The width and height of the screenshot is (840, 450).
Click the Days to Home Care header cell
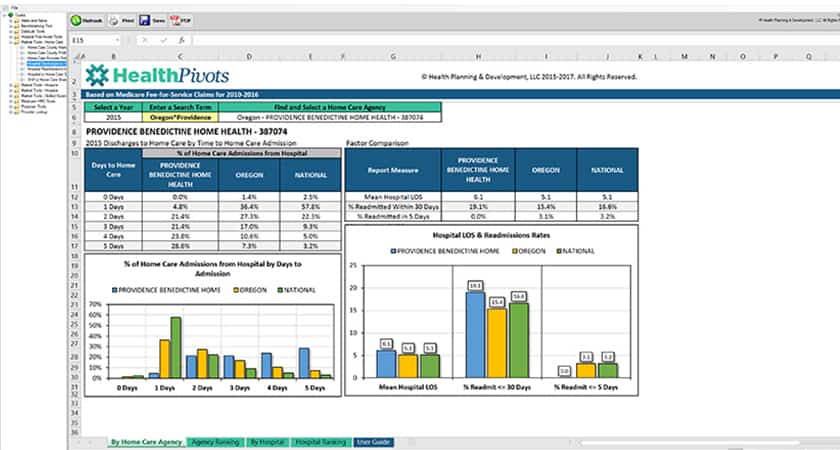(x=113, y=170)
